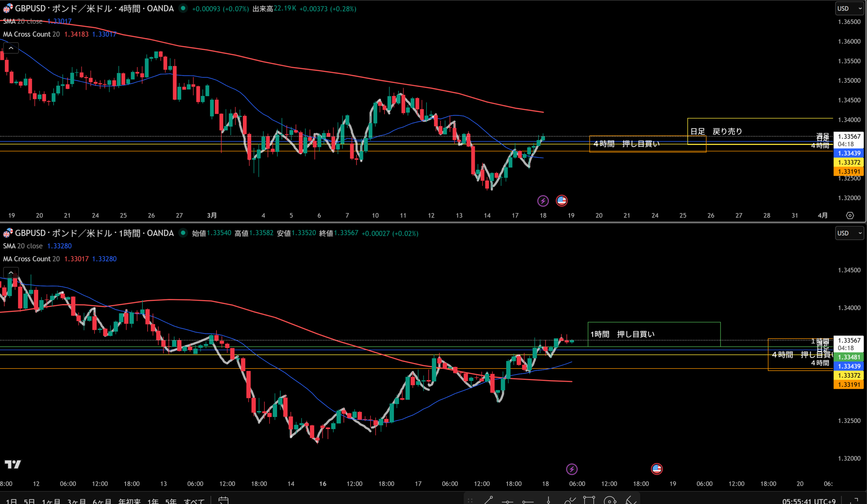The width and height of the screenshot is (867, 504).
Task: Select the 3ヶ月 time range tab
Action: pos(77,501)
